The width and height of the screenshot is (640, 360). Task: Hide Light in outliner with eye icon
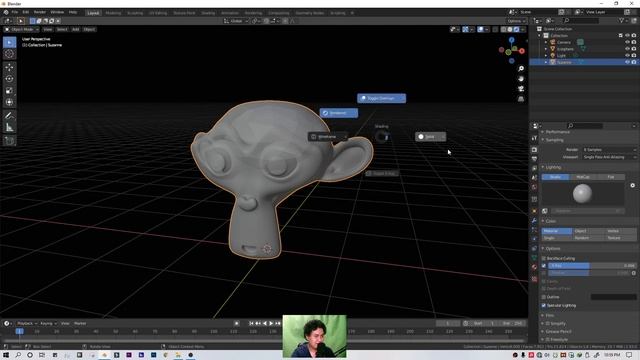click(627, 55)
